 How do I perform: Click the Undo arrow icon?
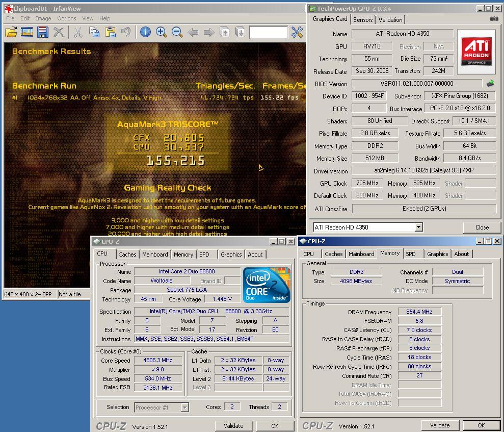(x=126, y=32)
